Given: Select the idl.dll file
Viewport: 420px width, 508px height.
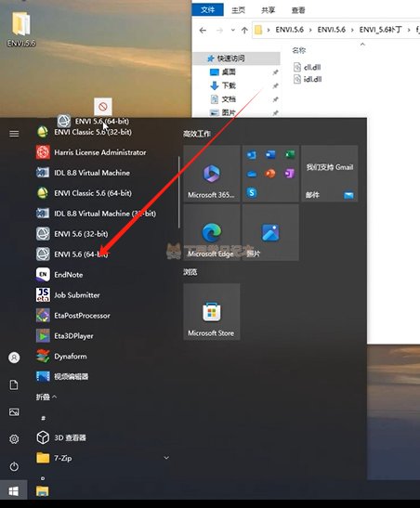Looking at the screenshot, I should coord(308,79).
